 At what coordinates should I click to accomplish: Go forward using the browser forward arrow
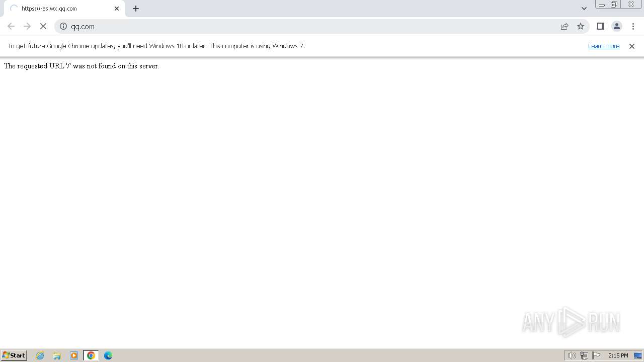coord(27,26)
